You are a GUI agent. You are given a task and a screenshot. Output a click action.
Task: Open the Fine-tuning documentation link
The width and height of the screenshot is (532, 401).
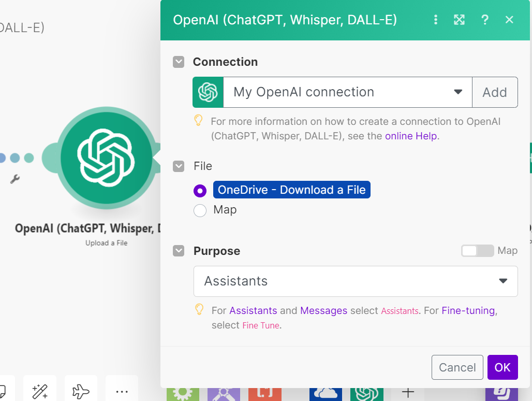point(468,311)
